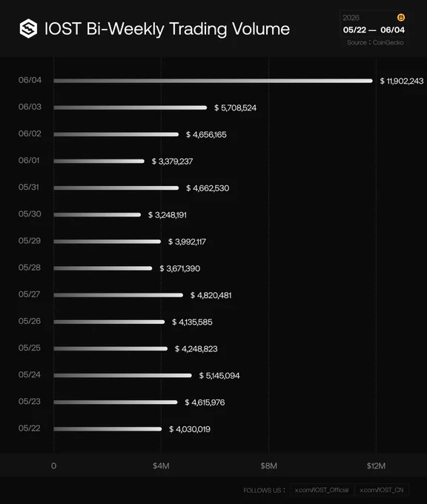Click the 2026 year label
The image size is (427, 504).
coord(351,18)
